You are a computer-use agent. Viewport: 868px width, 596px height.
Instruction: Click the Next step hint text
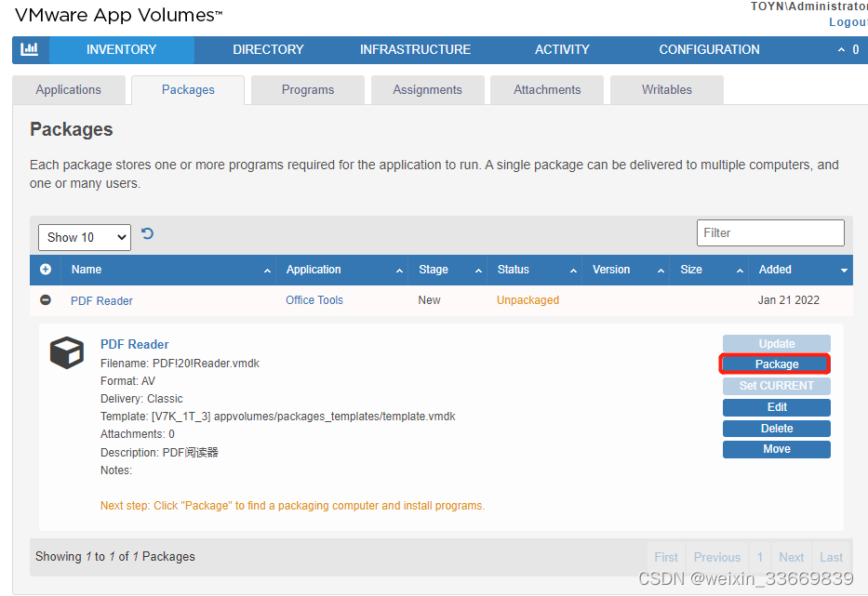[x=292, y=506]
